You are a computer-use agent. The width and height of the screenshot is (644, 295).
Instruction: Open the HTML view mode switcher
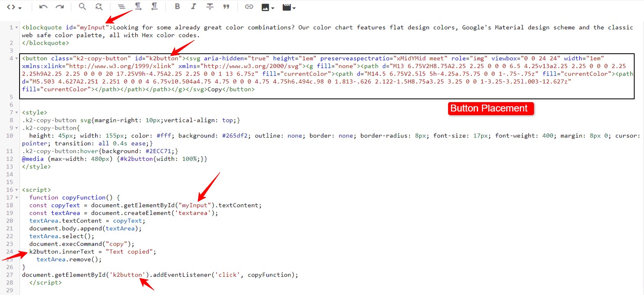pos(14,7)
